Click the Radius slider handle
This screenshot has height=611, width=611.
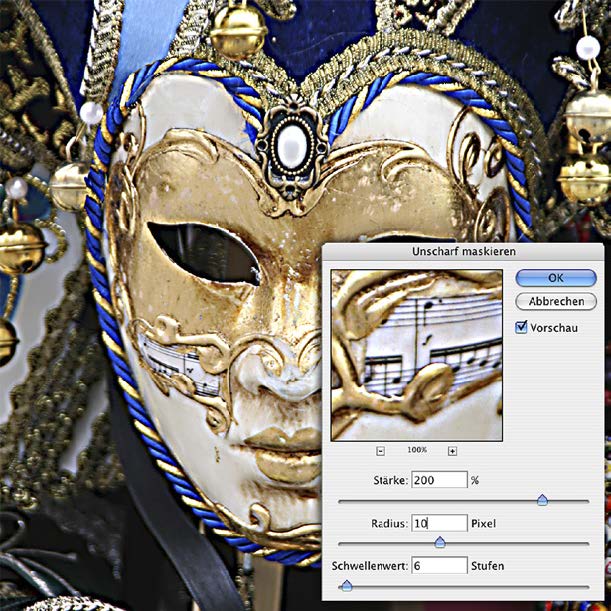[440, 542]
